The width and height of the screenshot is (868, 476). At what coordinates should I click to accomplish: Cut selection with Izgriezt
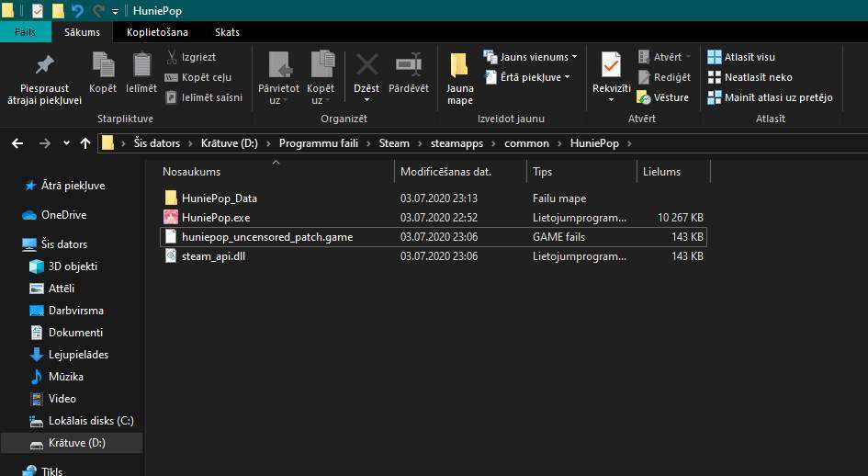point(190,57)
